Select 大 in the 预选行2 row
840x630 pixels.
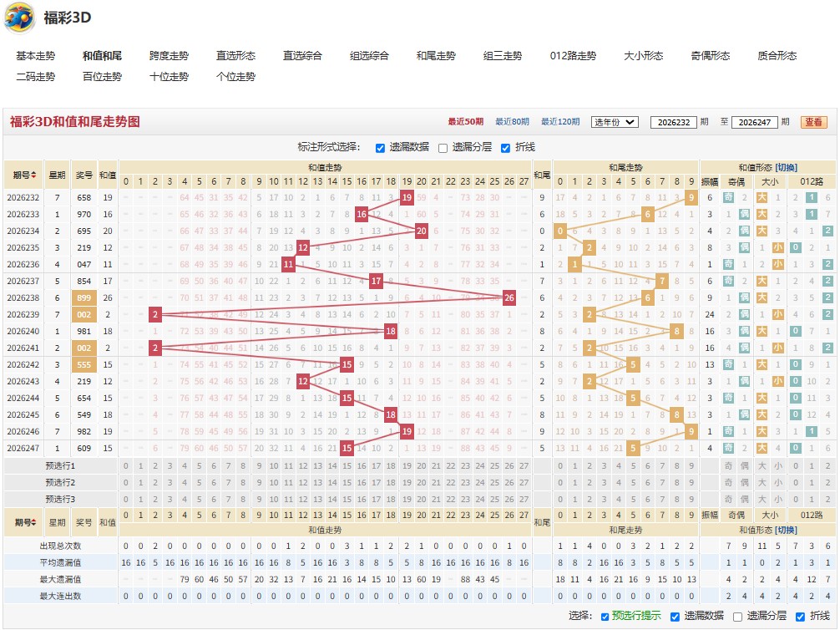pyautogui.click(x=762, y=483)
